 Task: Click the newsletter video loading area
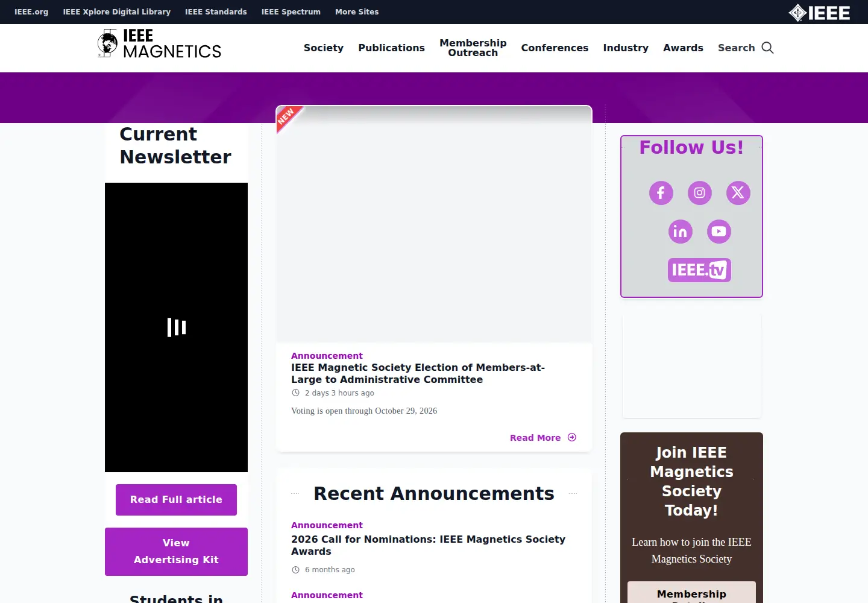click(x=176, y=327)
